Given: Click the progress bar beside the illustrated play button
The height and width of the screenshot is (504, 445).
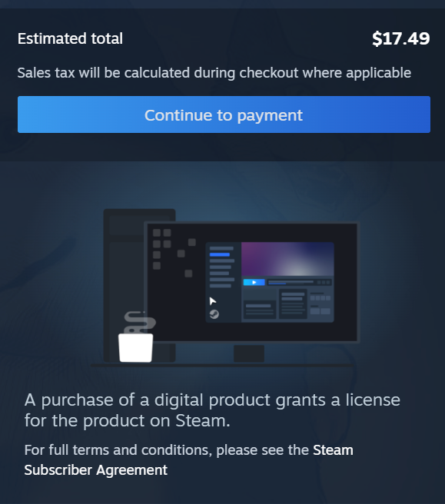Looking at the screenshot, I should pyautogui.click(x=291, y=282).
